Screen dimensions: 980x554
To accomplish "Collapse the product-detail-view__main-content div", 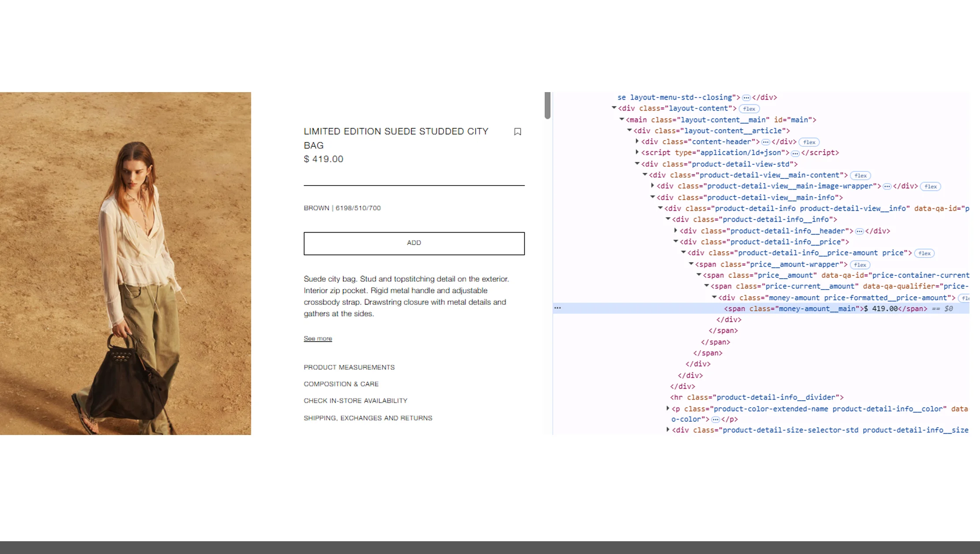I will click(645, 175).
